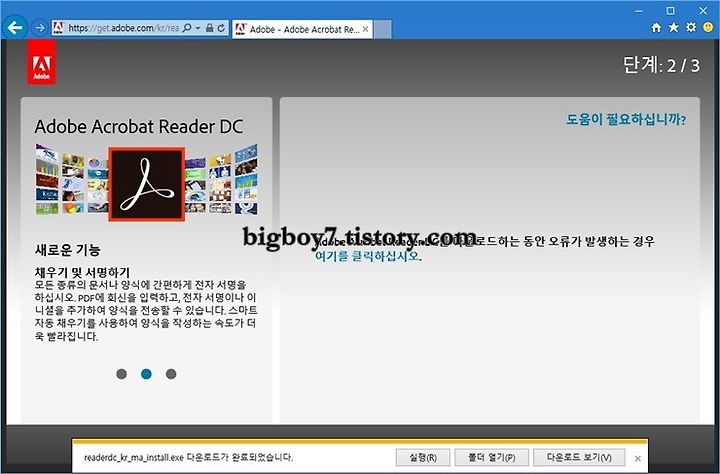Click the 채우기 및 서명하기 heading
Image resolution: width=720 pixels, height=474 pixels.
click(x=83, y=272)
